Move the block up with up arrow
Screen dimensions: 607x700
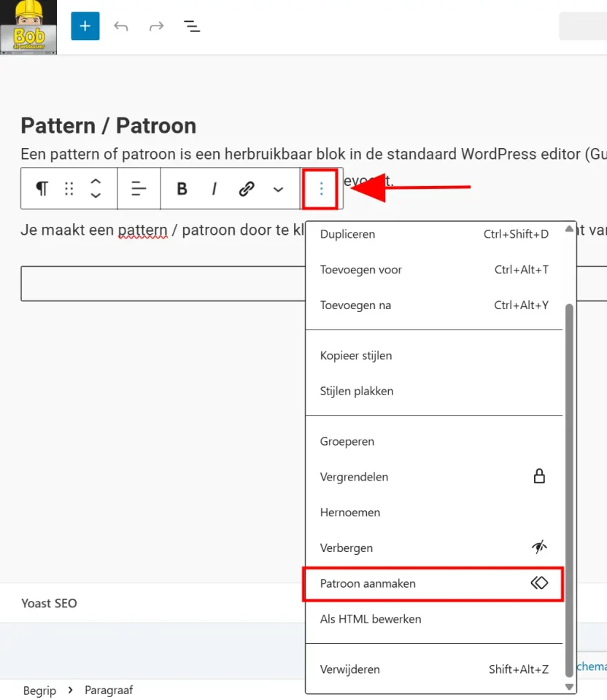coord(96,182)
